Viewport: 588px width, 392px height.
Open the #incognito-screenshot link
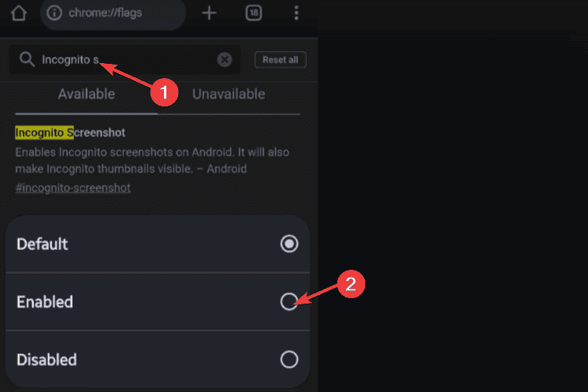[x=73, y=188]
